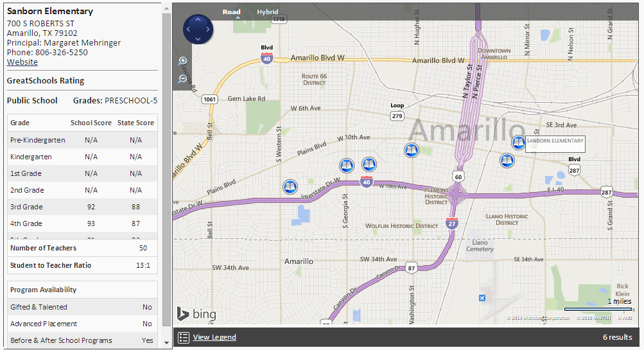644x350 pixels.
Task: Click the Loop 279 shield
Action: coord(397,116)
